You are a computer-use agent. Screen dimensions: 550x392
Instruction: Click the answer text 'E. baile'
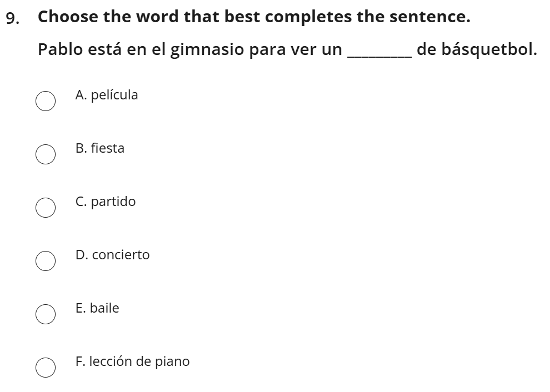[97, 309]
